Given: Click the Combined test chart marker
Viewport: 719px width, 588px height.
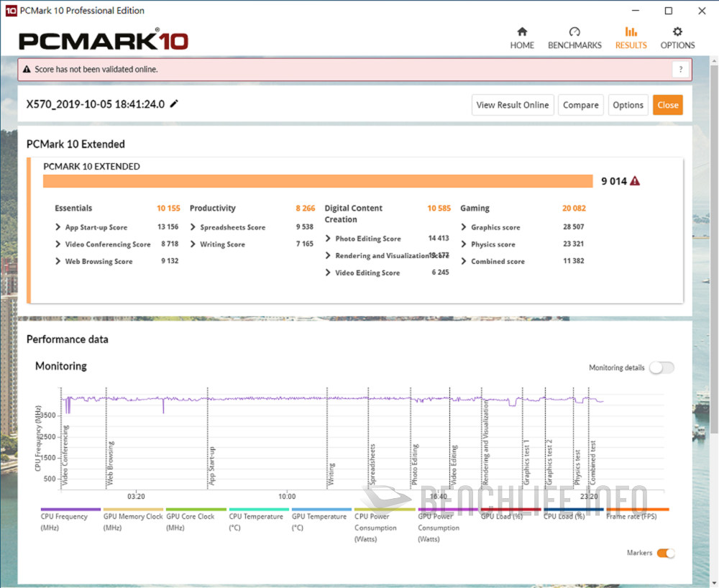Looking at the screenshot, I should tap(593, 463).
